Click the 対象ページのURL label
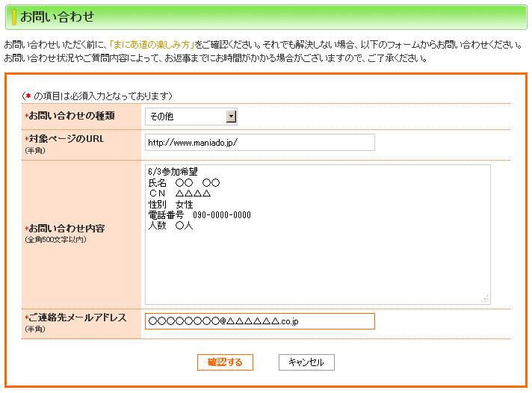Image resolution: width=532 pixels, height=393 pixels. pyautogui.click(x=66, y=138)
